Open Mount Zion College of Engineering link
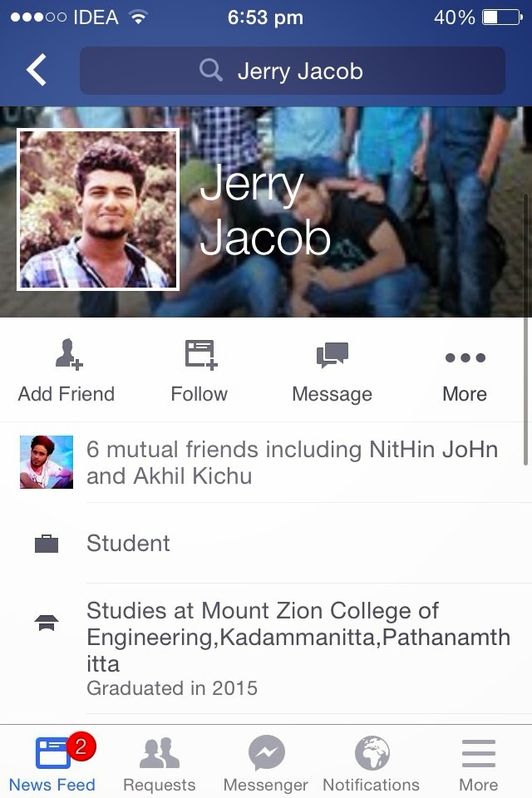This screenshot has height=798, width=532. [298, 637]
